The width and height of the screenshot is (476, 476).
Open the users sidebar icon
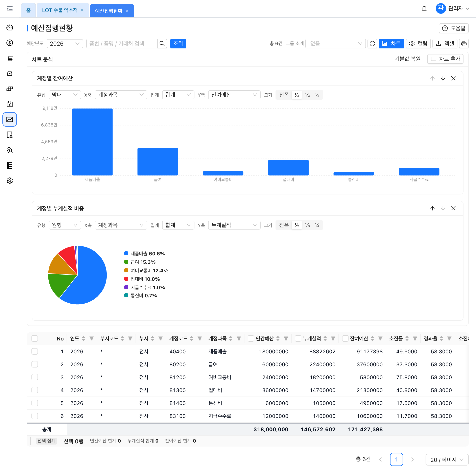[x=10, y=150]
